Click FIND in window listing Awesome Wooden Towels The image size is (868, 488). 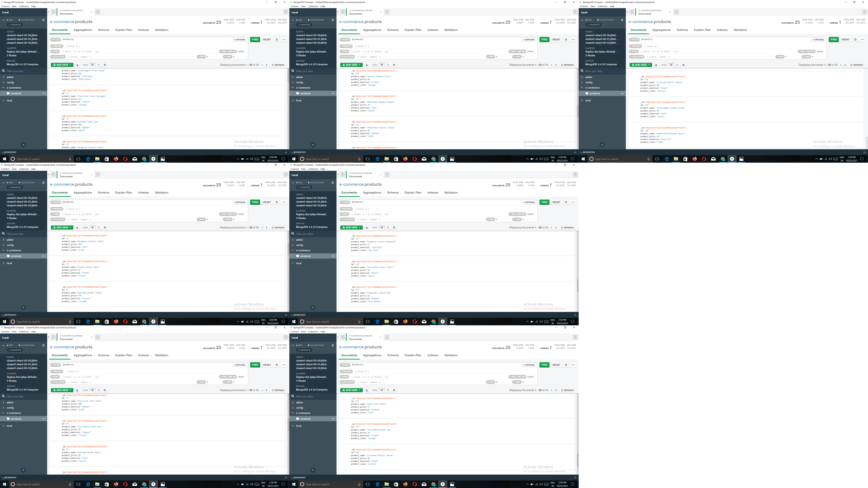255,202
